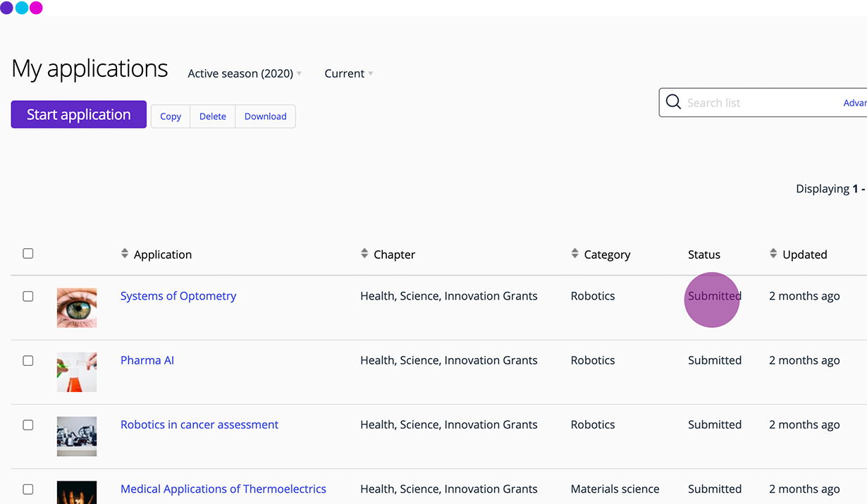The image size is (867, 504).
Task: Click the search magnifier icon
Action: 673,102
